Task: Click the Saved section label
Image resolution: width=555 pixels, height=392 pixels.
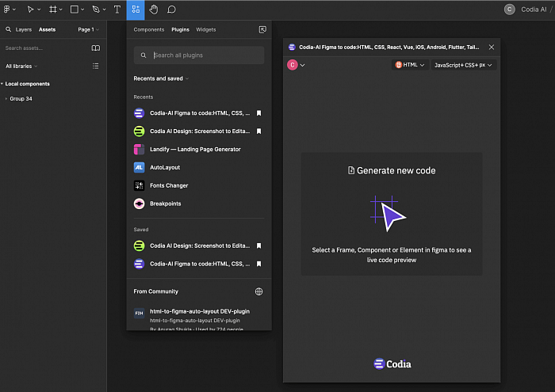Action: [x=141, y=230]
